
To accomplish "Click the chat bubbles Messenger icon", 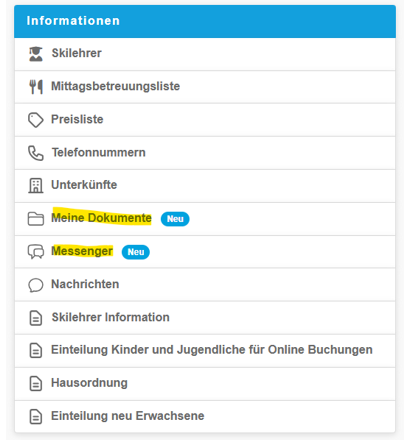I will [36, 252].
